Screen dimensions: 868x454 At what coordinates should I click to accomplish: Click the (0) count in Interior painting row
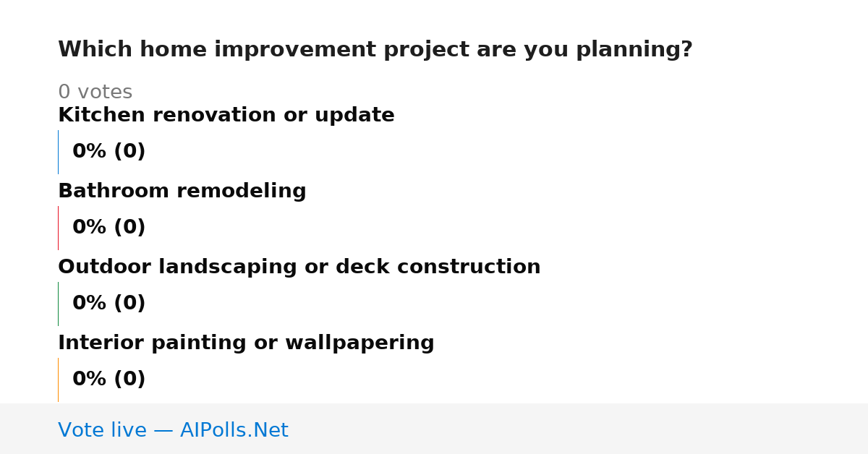(129, 380)
